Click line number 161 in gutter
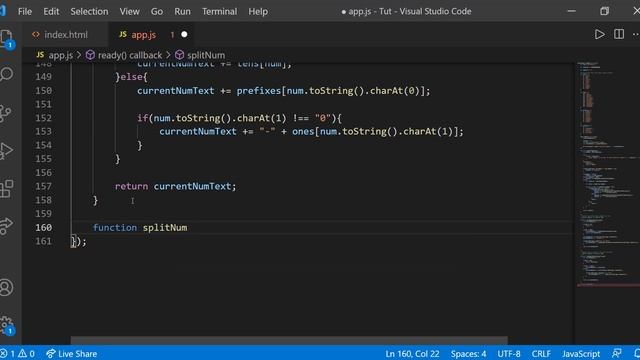Image resolution: width=640 pixels, height=360 pixels. pyautogui.click(x=43, y=241)
